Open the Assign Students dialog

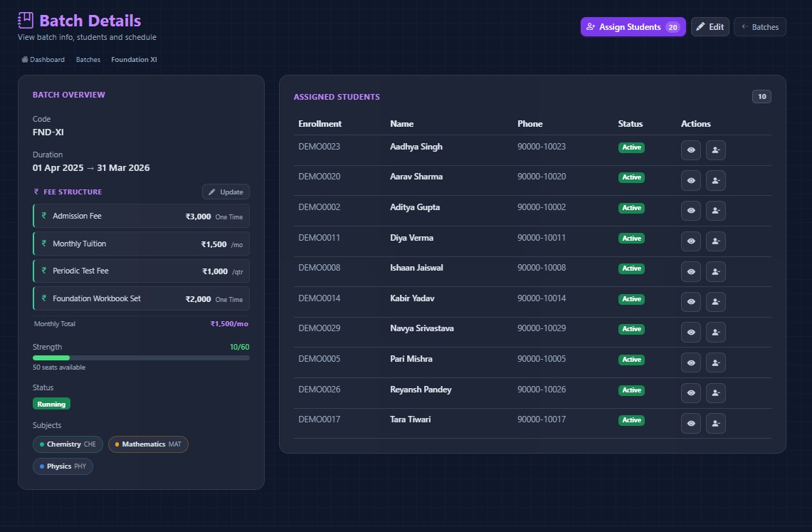(633, 27)
